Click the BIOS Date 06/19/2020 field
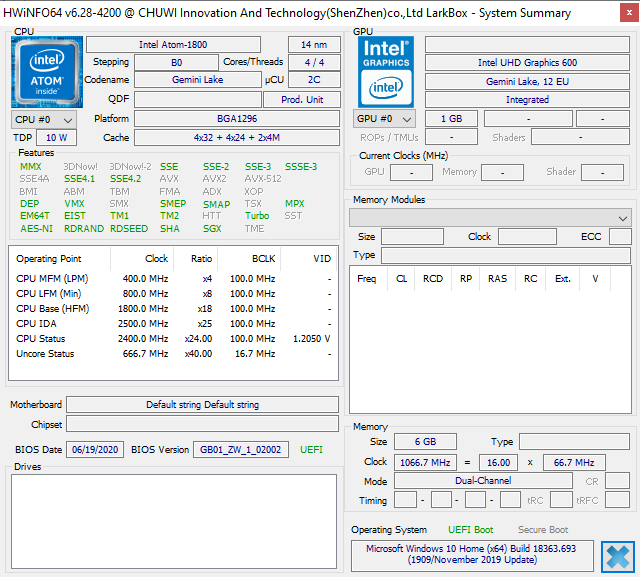 point(95,450)
